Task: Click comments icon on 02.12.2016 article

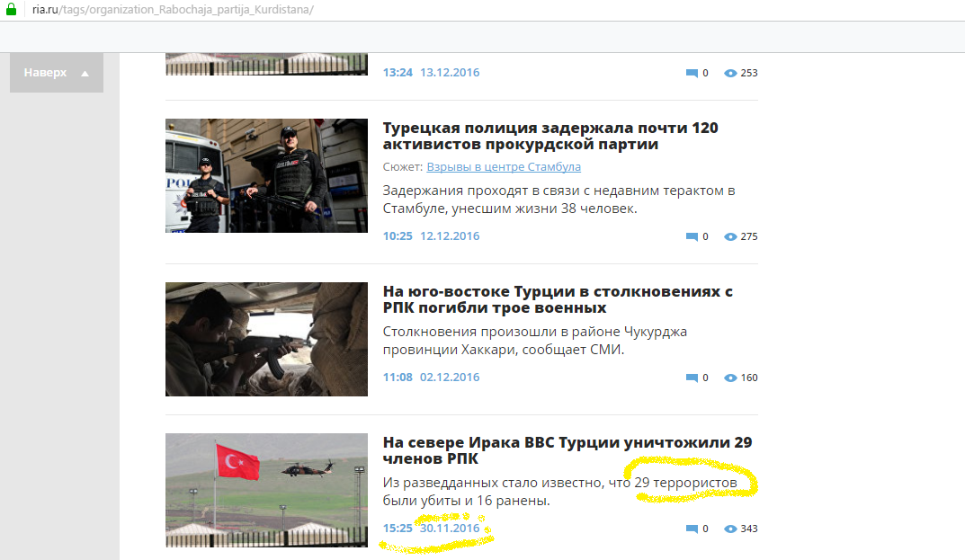Action: click(x=692, y=378)
